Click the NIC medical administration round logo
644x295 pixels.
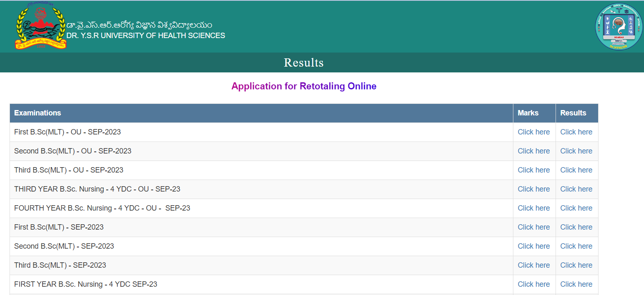[x=619, y=27]
